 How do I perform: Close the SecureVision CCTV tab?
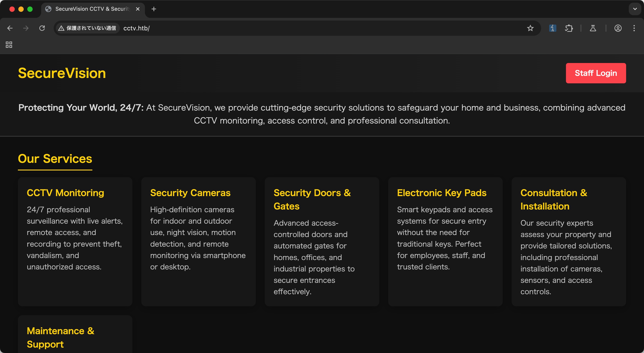pos(138,9)
